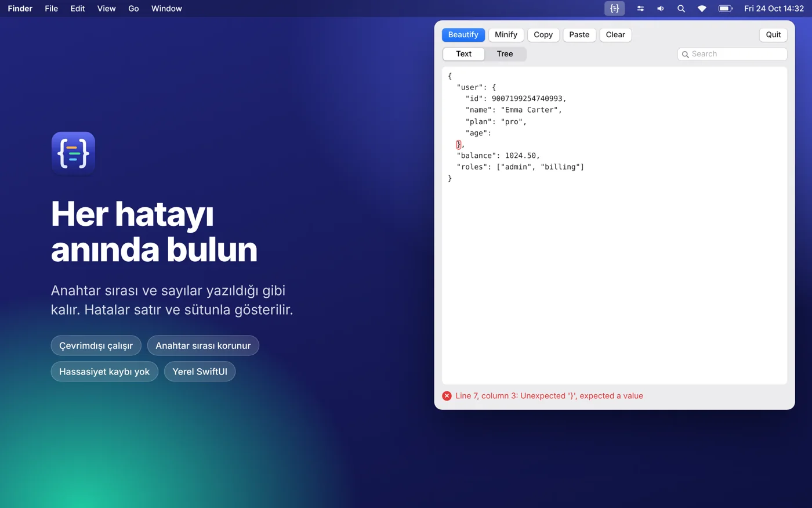Open the Finder menu
The image size is (812, 508).
coord(20,9)
